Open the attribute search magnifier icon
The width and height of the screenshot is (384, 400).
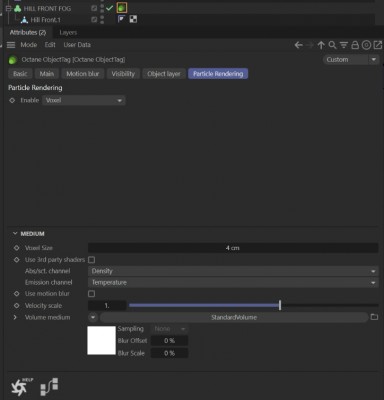pos(332,45)
